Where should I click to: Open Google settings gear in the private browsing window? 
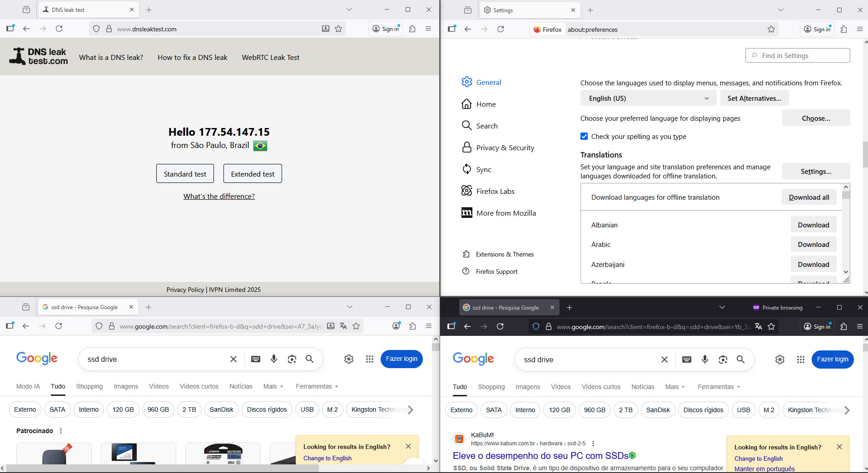click(x=780, y=360)
